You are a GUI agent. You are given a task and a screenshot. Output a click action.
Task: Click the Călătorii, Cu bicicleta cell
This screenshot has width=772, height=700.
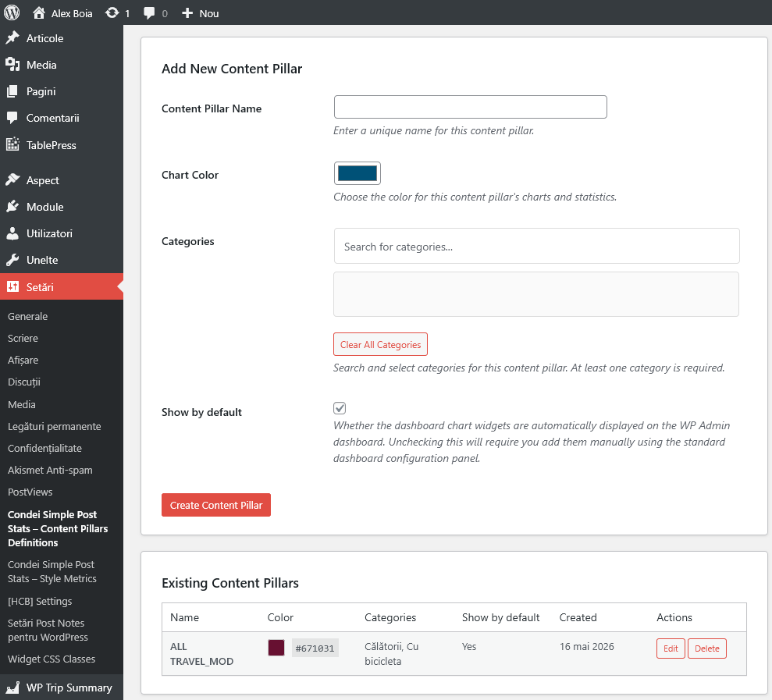click(392, 654)
